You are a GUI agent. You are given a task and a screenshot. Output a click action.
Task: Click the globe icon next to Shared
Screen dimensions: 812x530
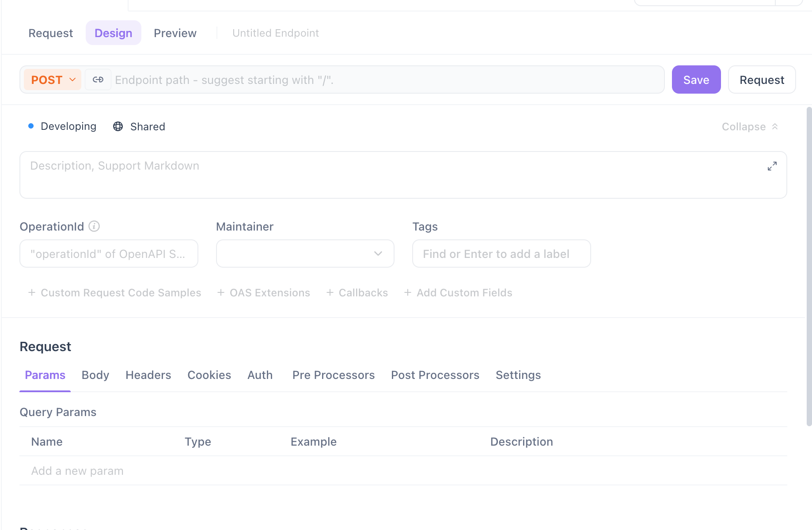pos(118,126)
